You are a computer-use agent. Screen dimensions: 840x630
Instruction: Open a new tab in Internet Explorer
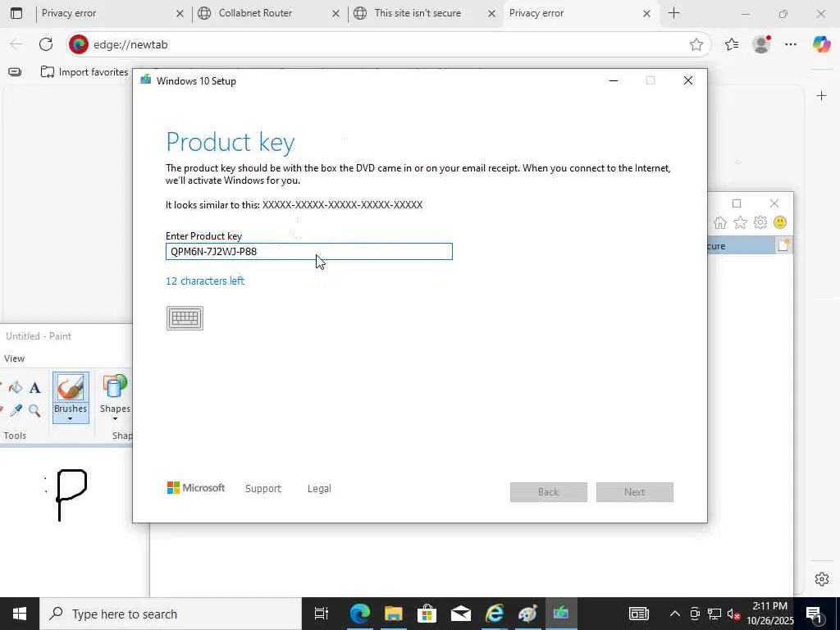[x=783, y=245]
